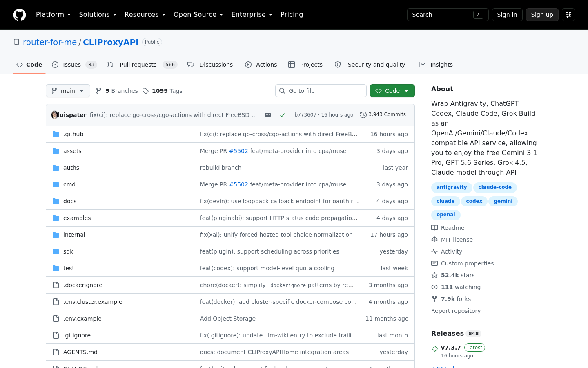Expand the Enterprise menu
The width and height of the screenshot is (588, 368).
tap(252, 15)
